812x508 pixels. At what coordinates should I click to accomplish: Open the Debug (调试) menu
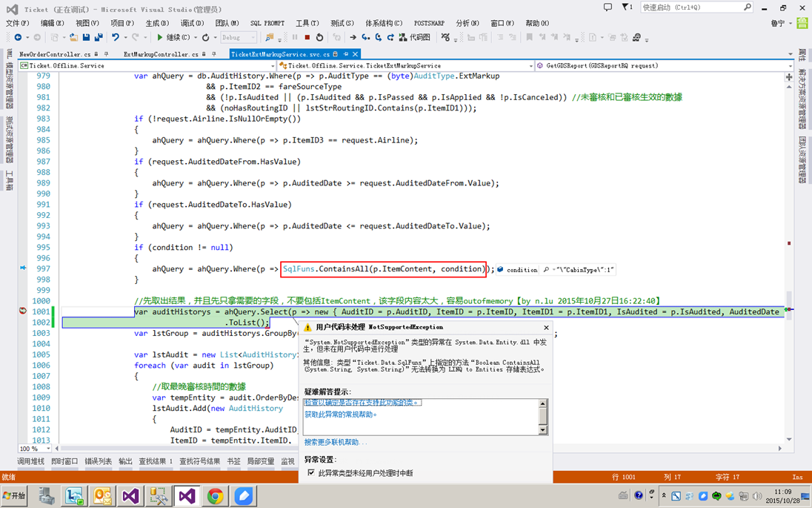(192, 23)
